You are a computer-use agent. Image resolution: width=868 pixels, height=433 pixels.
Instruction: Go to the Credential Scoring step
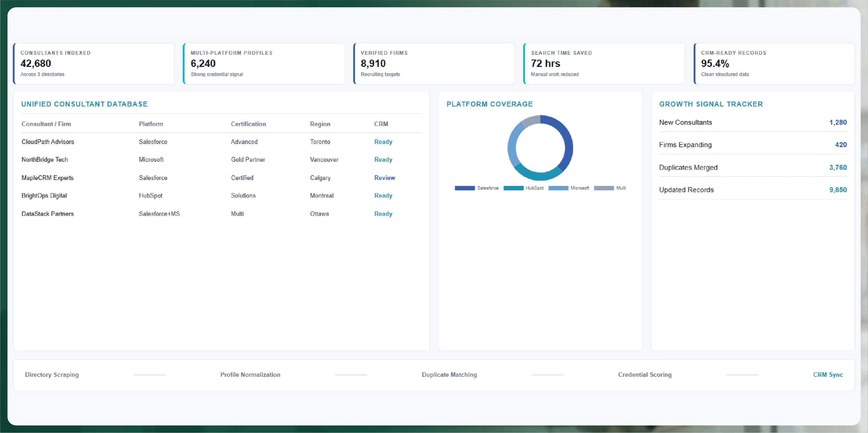click(645, 375)
